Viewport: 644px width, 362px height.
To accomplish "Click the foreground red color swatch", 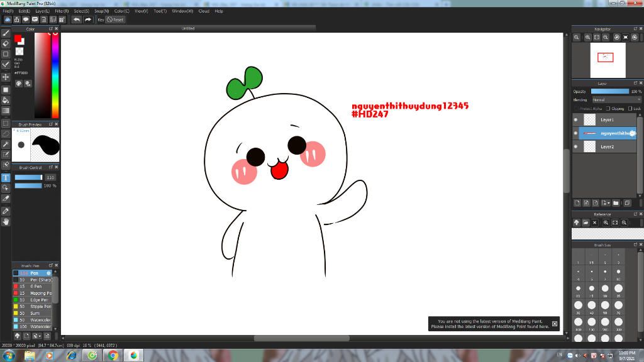I will (x=18, y=38).
